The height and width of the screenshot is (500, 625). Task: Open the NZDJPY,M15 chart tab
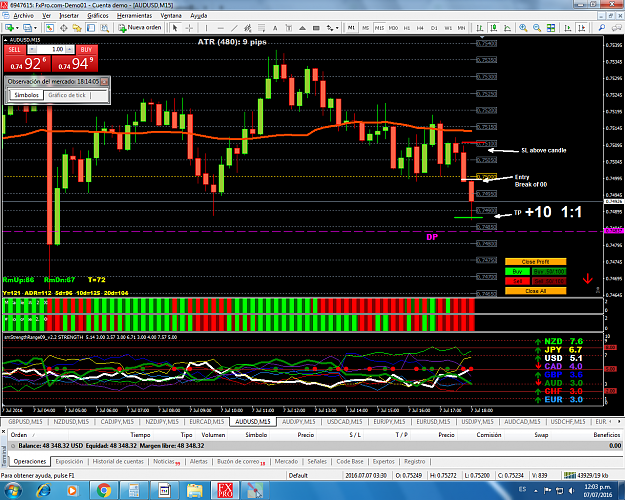[162, 422]
